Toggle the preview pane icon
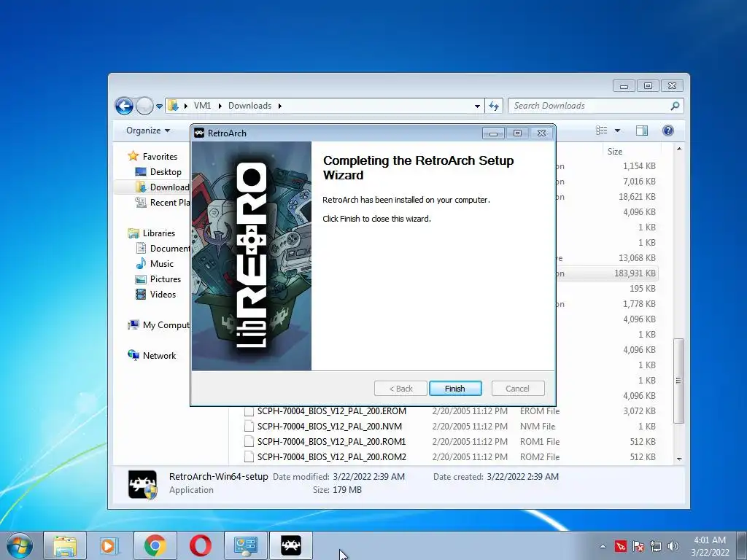This screenshot has width=747, height=560. click(642, 131)
